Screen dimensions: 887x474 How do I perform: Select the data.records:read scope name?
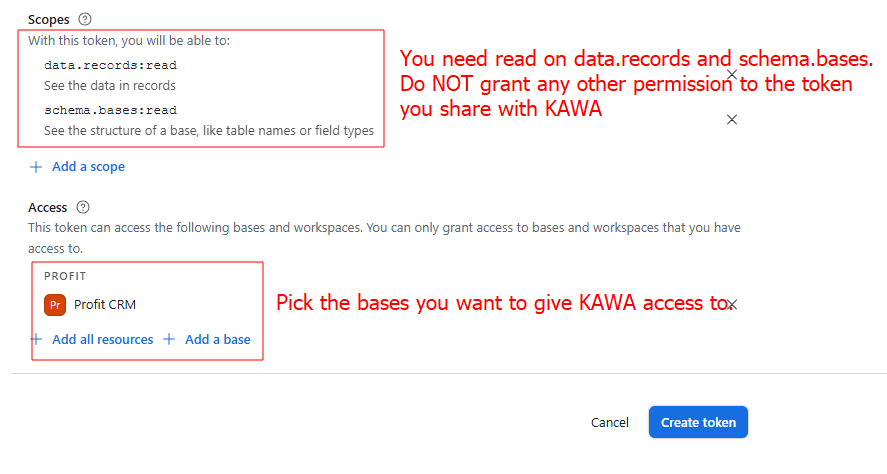(110, 65)
